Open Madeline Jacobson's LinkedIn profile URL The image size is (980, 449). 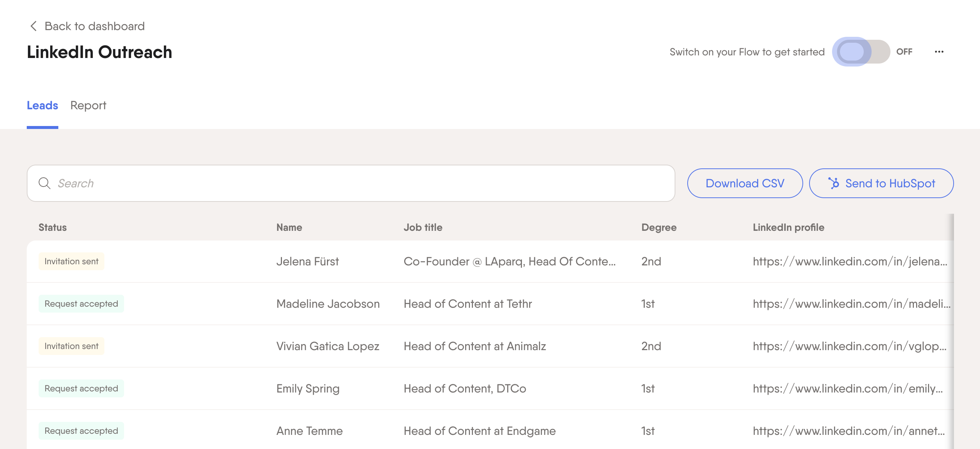[x=851, y=304]
